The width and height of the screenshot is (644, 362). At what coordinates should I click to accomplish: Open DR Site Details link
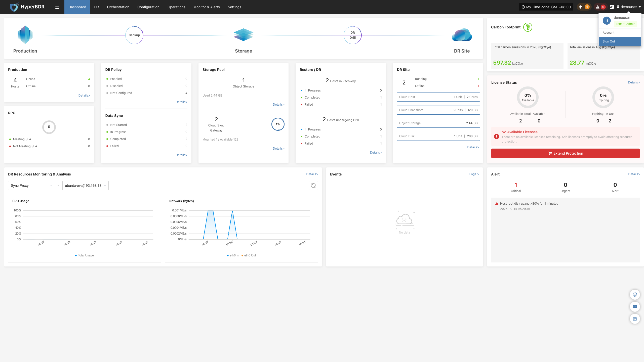click(473, 147)
